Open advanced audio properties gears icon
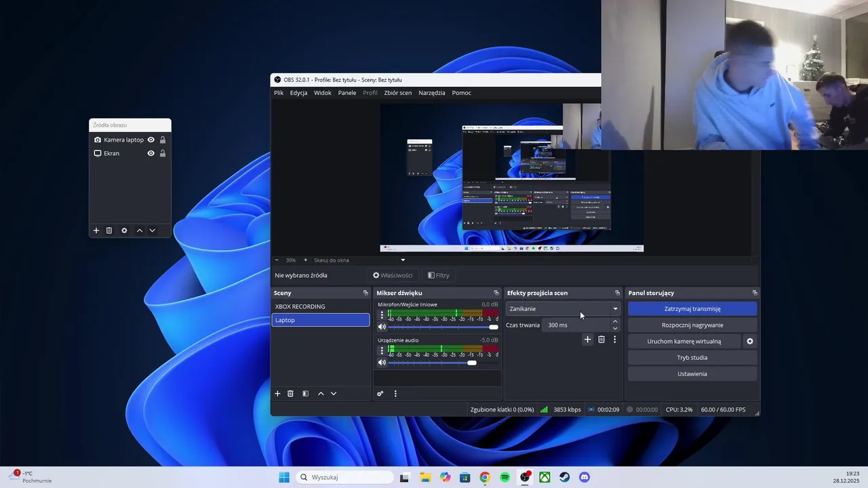Screen dimensions: 868x488 (x=380, y=394)
